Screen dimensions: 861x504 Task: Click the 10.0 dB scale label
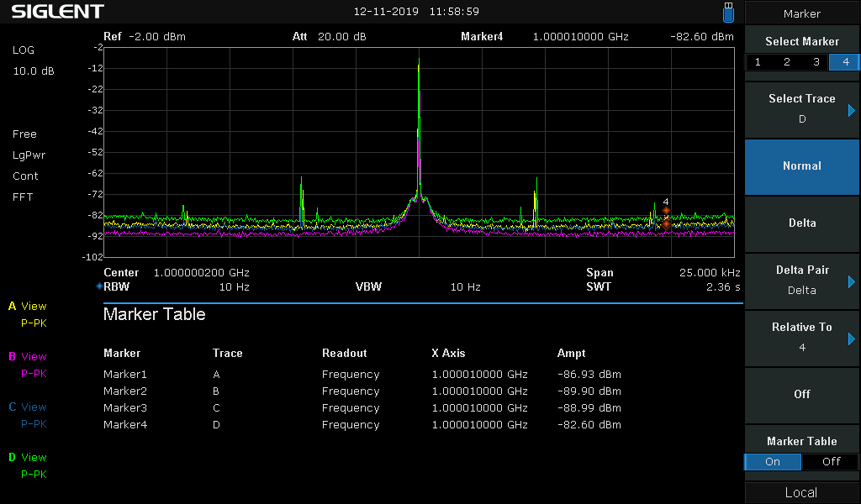[x=34, y=71]
